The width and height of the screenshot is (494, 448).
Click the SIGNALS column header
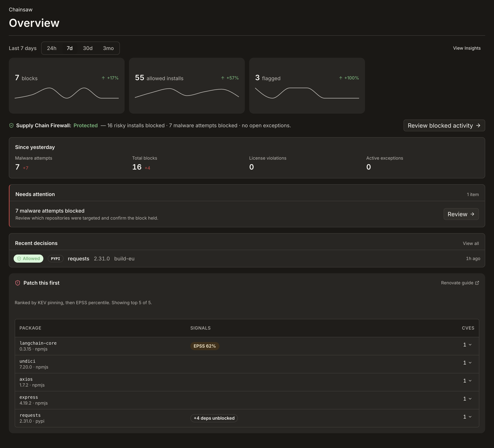click(201, 328)
